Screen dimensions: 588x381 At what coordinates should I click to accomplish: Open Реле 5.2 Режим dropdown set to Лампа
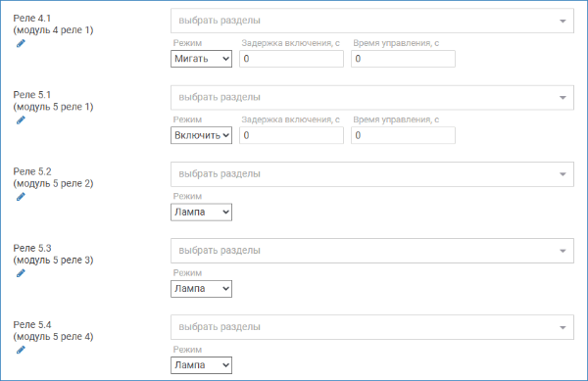[x=201, y=212]
